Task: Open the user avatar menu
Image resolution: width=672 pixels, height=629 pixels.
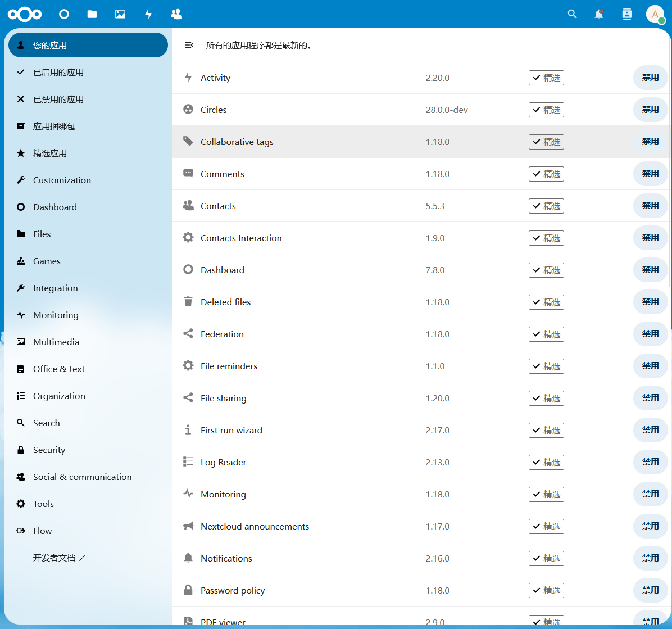Action: coord(655,14)
